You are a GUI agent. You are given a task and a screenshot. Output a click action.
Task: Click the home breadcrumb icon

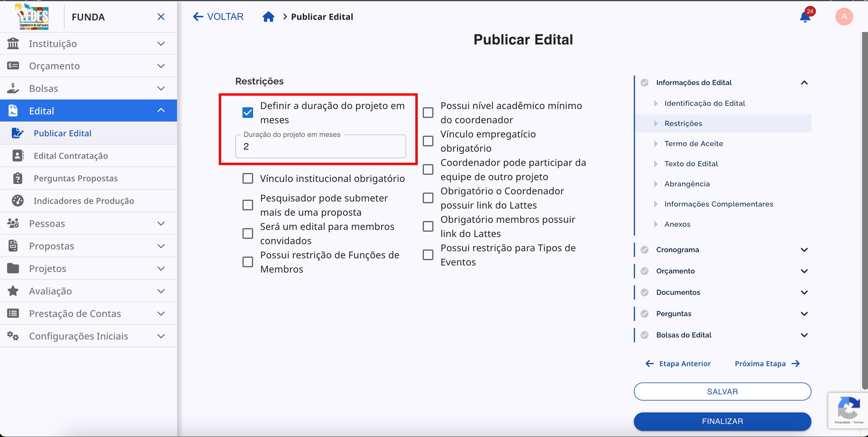click(x=268, y=17)
